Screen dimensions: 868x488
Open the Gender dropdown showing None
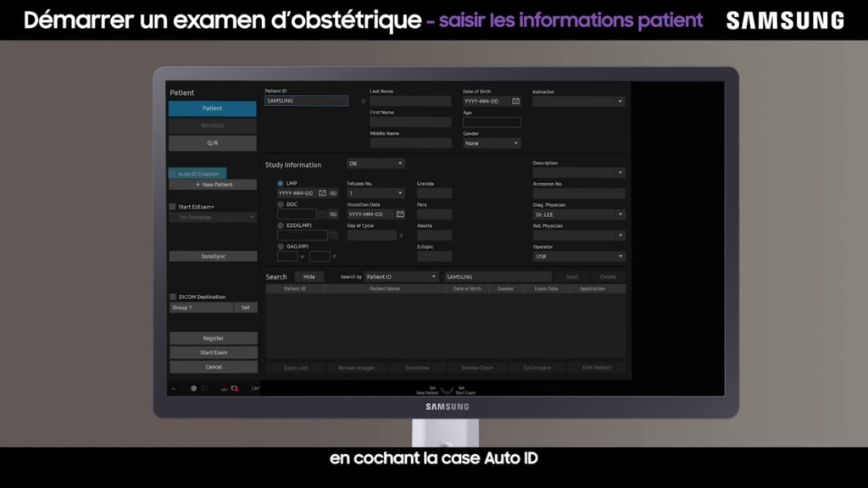coord(492,143)
